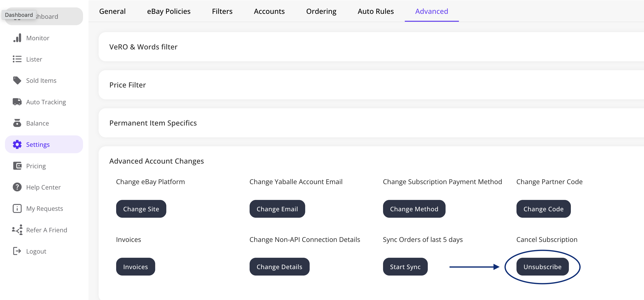Image resolution: width=644 pixels, height=300 pixels.
Task: Go to Lister in the sidebar
Action: (x=44, y=59)
